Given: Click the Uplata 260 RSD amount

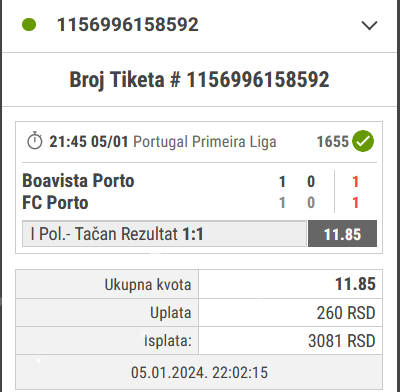Looking at the screenshot, I should tap(346, 313).
